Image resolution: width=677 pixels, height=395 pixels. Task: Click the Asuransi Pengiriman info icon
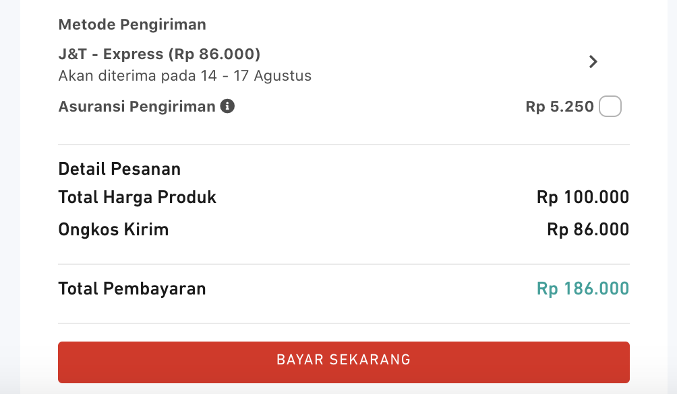227,106
